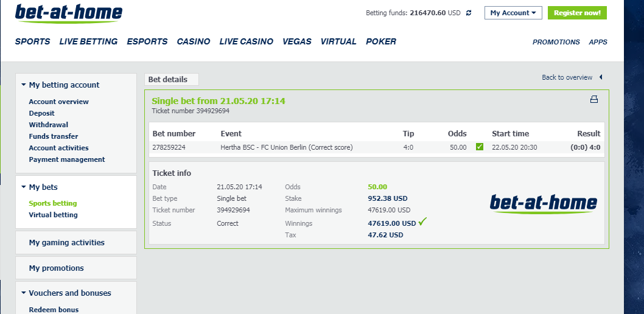Click the back arrow beside Back to overview
Screen dimensions: 644x314
[x=601, y=77]
